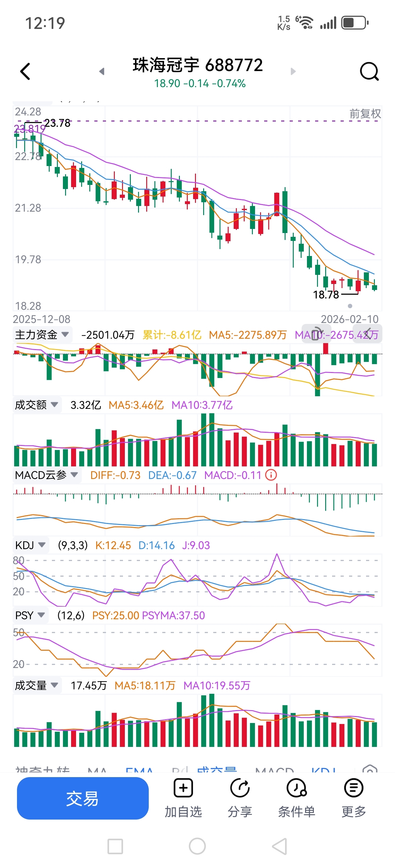Expand the KDJ indicator dropdown

tap(31, 545)
